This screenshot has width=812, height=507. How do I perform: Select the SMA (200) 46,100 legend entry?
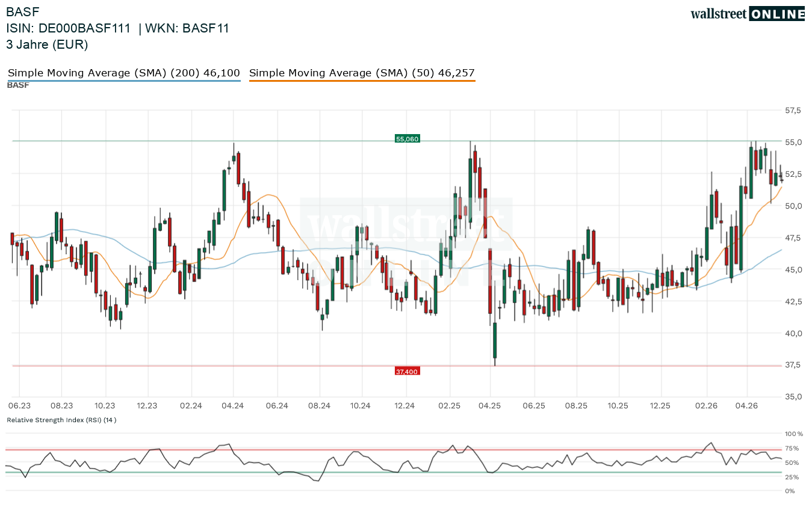124,73
